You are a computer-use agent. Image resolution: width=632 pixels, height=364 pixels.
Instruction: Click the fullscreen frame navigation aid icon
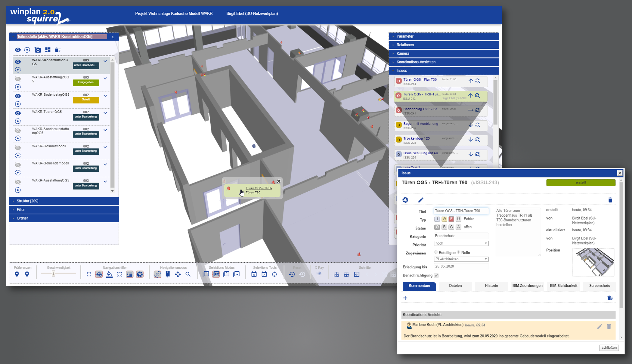(89, 274)
